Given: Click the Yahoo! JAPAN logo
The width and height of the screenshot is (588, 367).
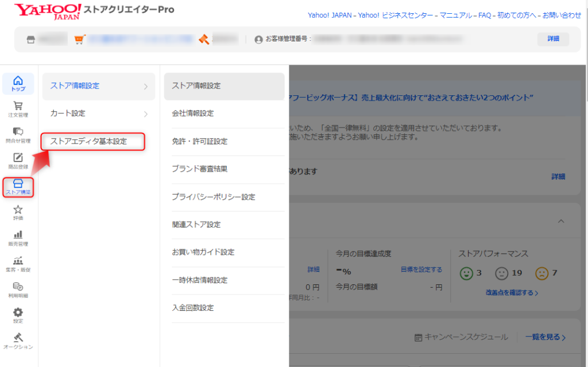Looking at the screenshot, I should (48, 11).
